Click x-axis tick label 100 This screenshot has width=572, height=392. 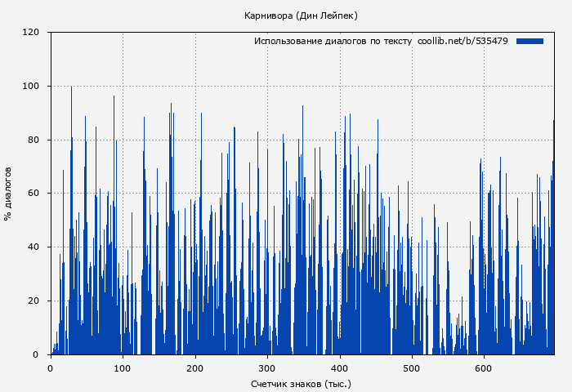(x=123, y=367)
